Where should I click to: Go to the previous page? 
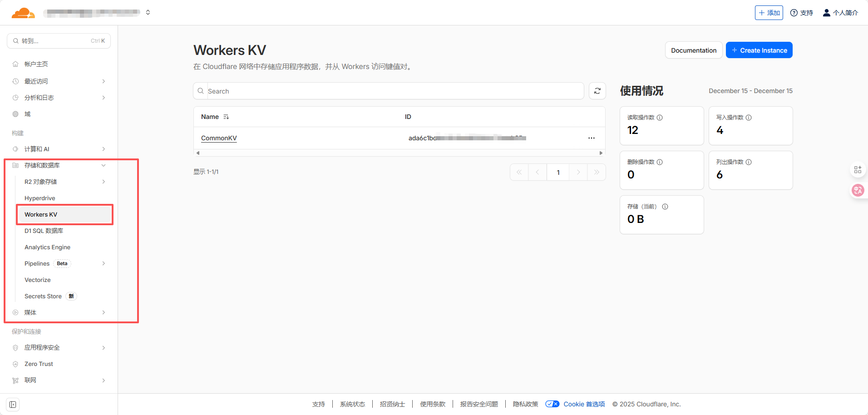point(538,172)
